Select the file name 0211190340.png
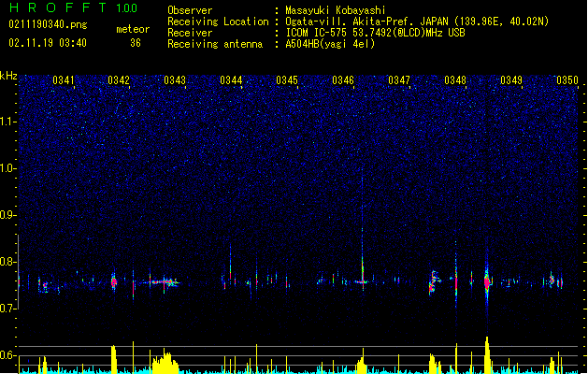 [x=48, y=24]
